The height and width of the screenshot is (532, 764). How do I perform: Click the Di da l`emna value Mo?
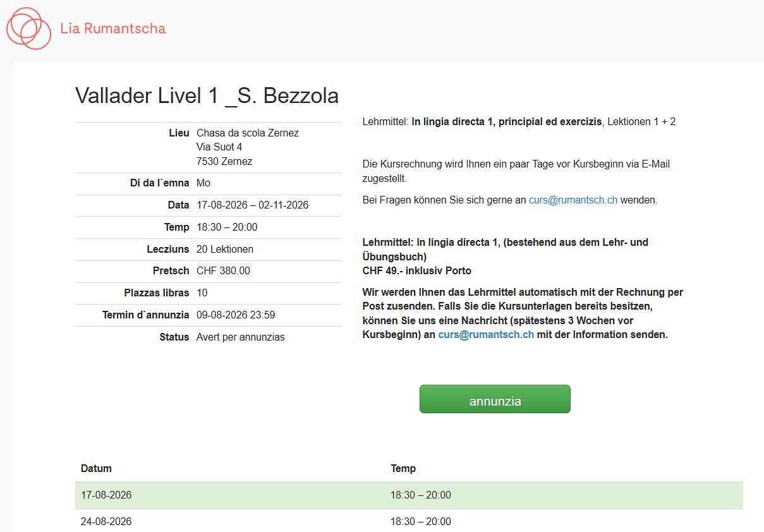coord(203,183)
